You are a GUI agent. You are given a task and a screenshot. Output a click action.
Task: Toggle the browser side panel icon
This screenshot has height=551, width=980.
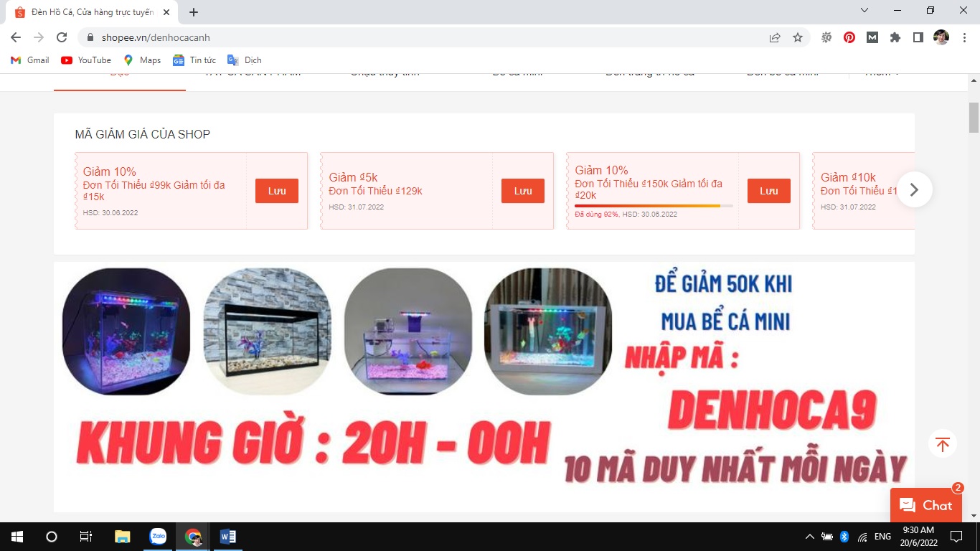point(918,38)
